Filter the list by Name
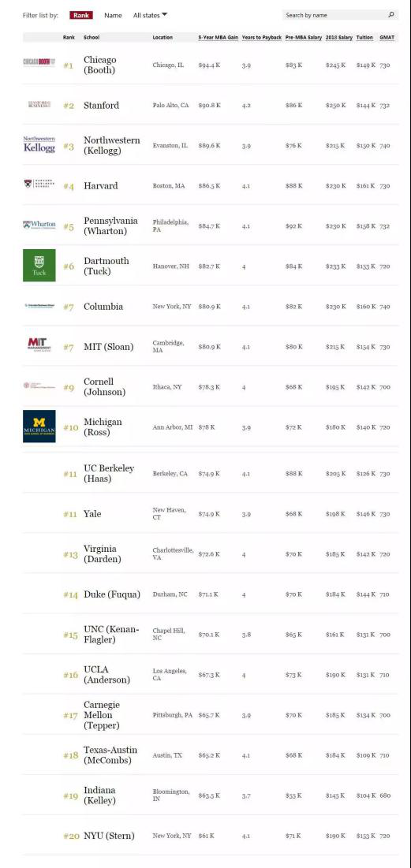 click(113, 15)
